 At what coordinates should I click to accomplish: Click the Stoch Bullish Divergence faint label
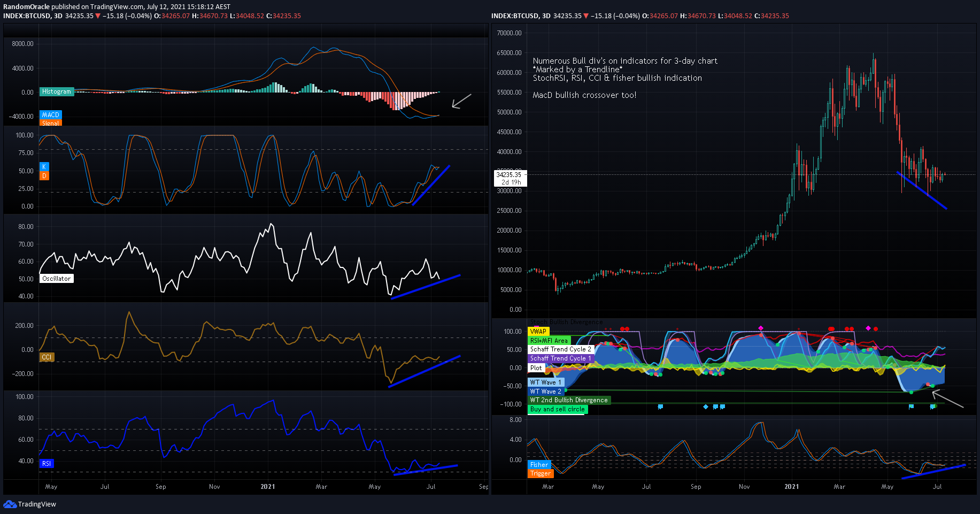click(566, 322)
